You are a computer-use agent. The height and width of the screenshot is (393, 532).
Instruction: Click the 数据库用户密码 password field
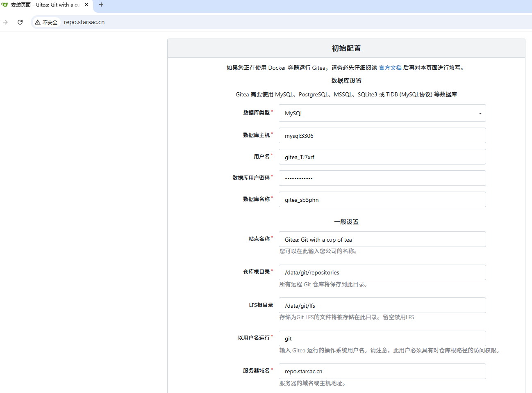click(x=381, y=178)
